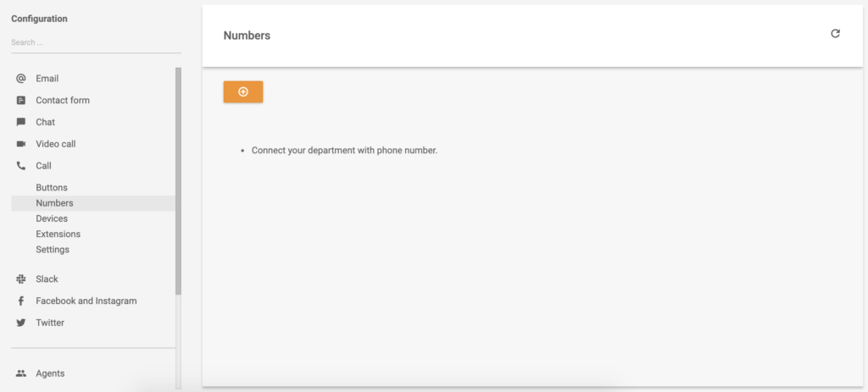The width and height of the screenshot is (868, 392).
Task: Click the Video call camera icon
Action: (21, 144)
